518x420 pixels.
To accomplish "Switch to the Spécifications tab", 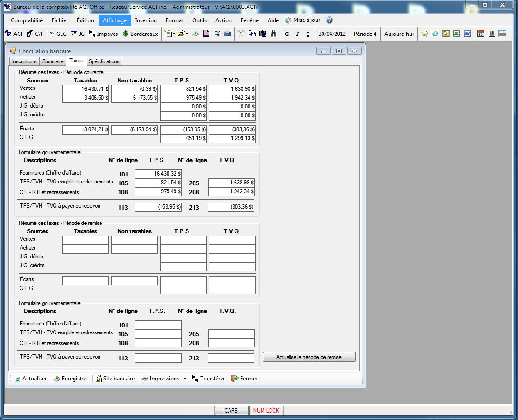I will [x=104, y=61].
